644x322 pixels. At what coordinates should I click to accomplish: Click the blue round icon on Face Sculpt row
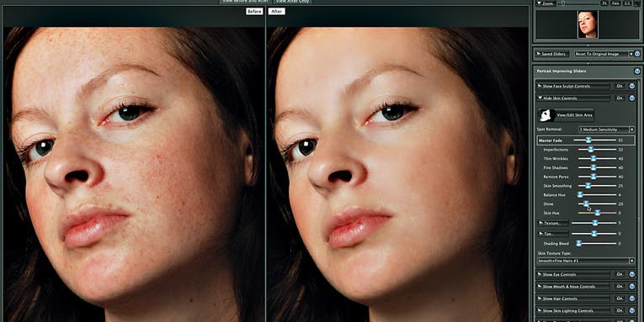[631, 86]
